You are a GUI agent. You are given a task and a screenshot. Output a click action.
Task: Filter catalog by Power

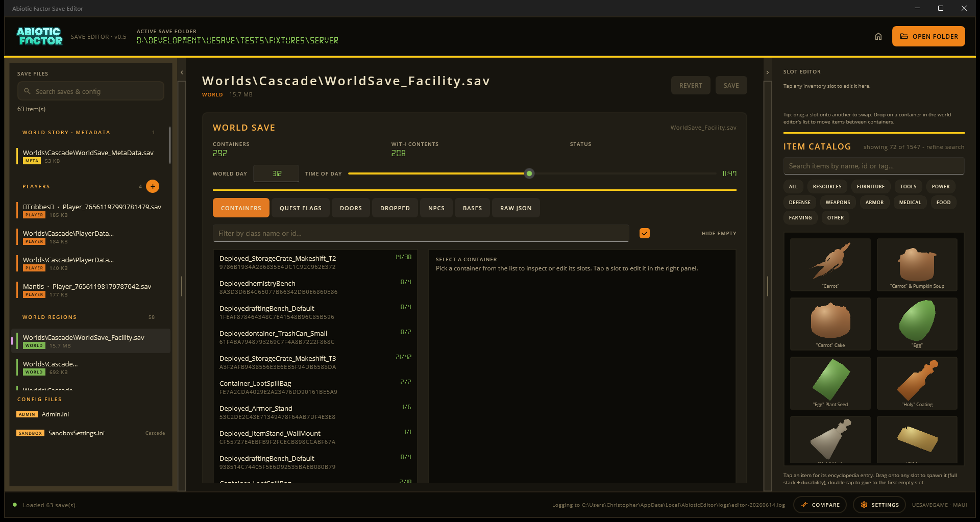point(941,187)
